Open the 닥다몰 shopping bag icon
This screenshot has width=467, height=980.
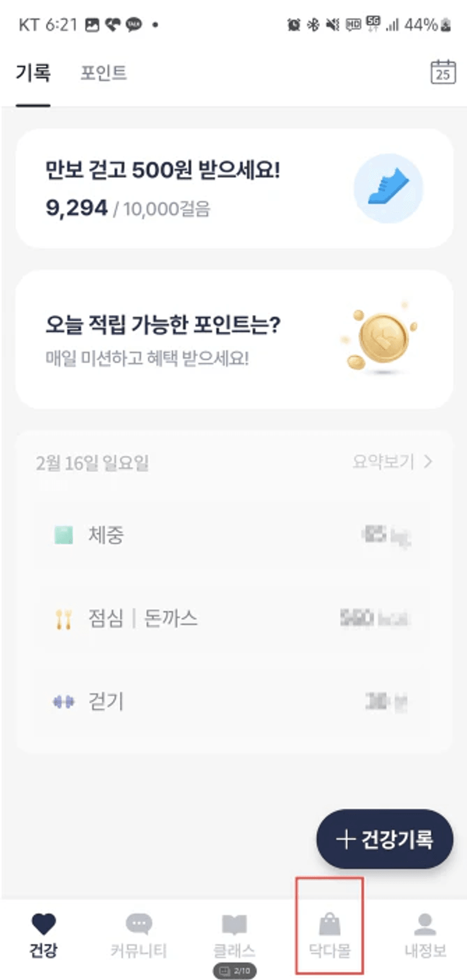tap(330, 925)
